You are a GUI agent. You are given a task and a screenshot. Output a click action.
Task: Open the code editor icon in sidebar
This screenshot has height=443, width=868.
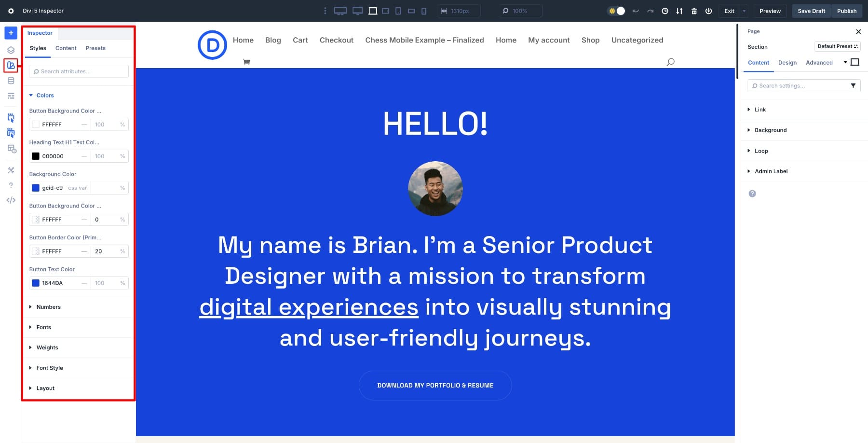11,200
